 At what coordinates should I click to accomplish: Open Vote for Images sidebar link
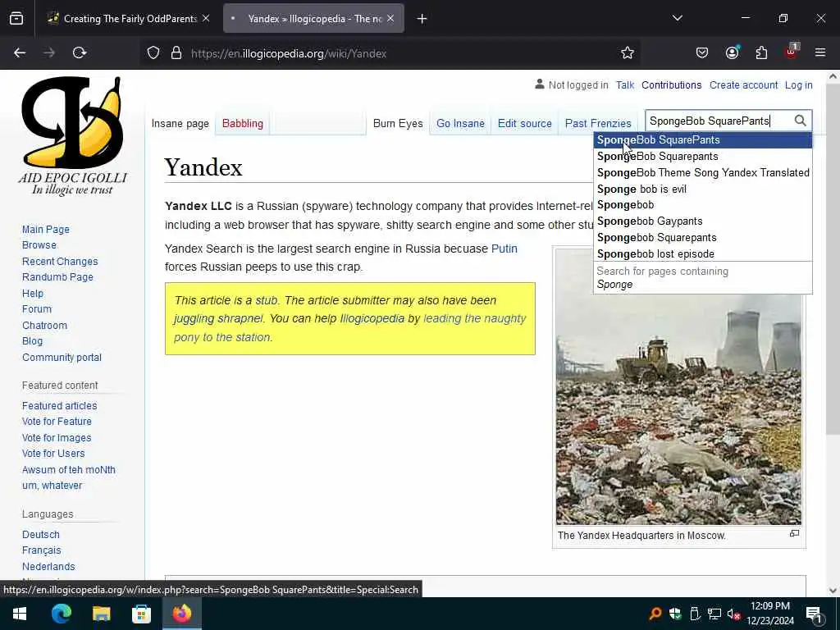point(57,438)
